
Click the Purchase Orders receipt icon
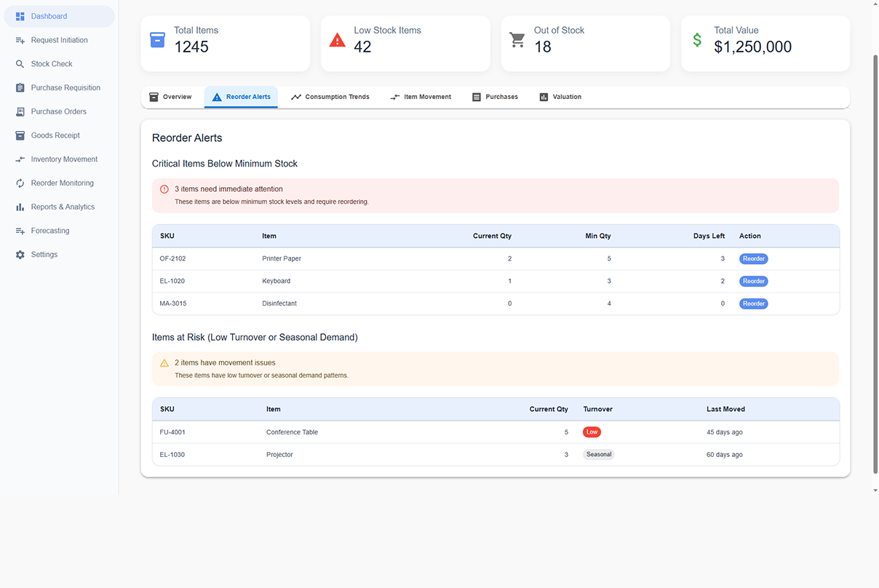pos(20,112)
